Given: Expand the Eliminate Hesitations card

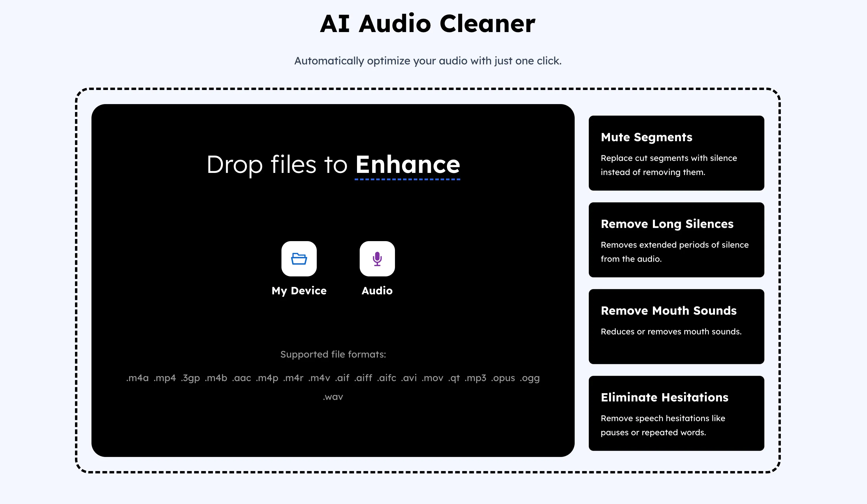Looking at the screenshot, I should click(676, 413).
